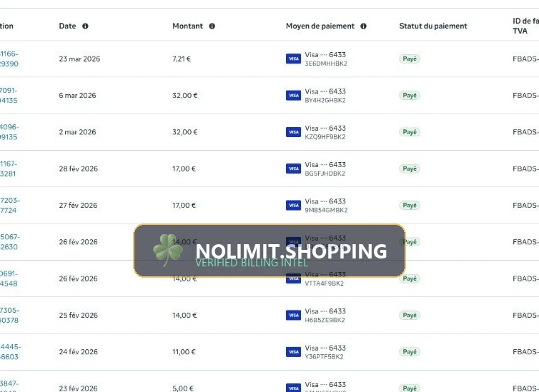Click the Payé badge in the 24 fév 2026 row

click(410, 352)
